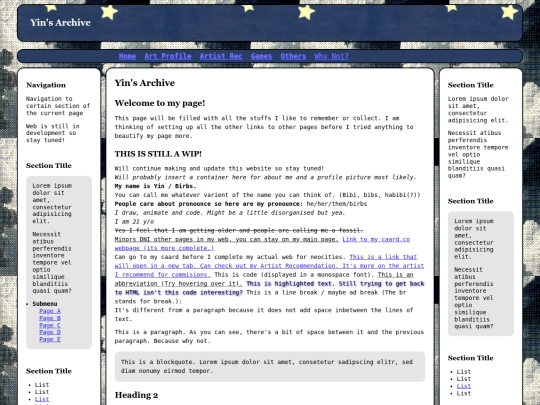Screen dimensions: 540x405
Task: Click "Navigation to certain section" description text
Action: 58,106
